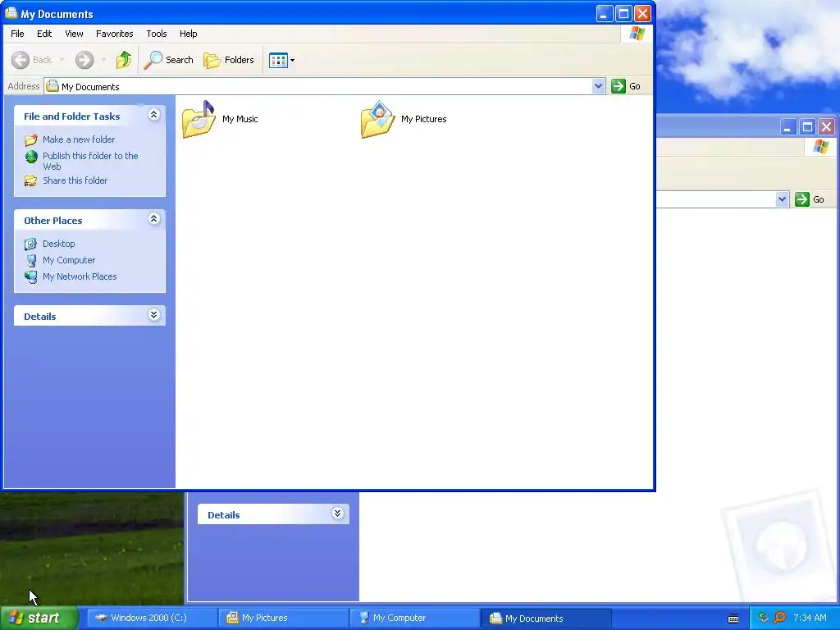The image size is (840, 630).
Task: Click Make a new folder link
Action: click(79, 139)
